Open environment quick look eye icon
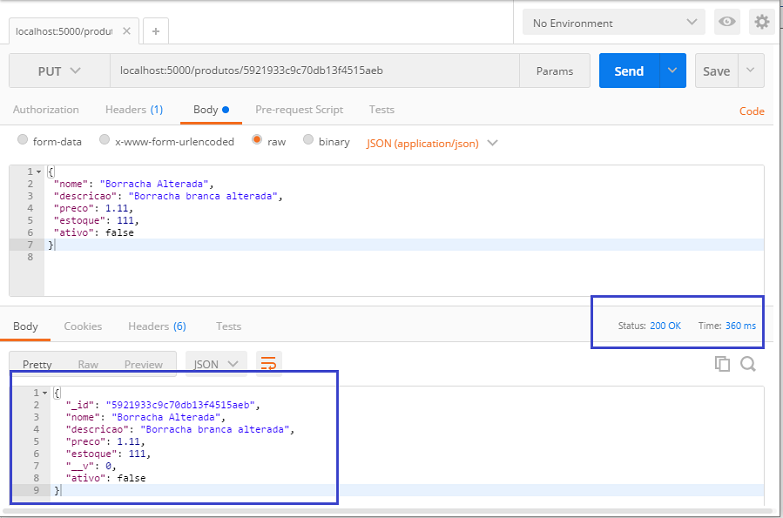The height and width of the screenshot is (518, 783). (727, 22)
